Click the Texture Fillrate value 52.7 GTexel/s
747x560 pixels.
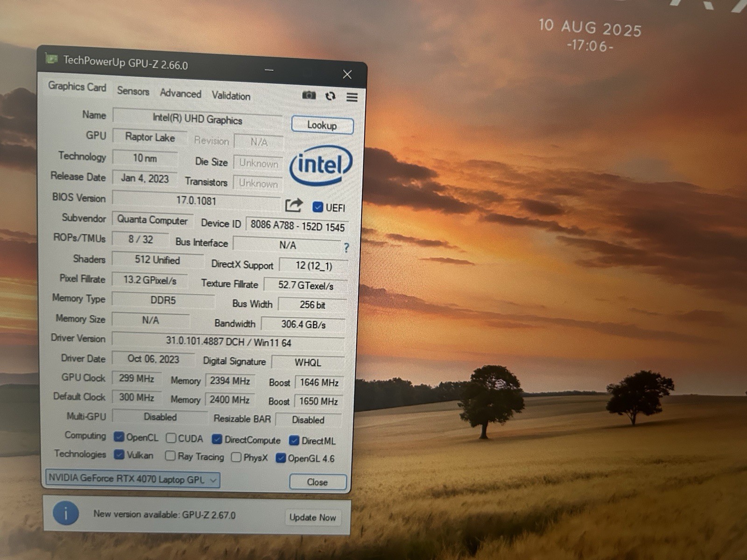point(306,285)
